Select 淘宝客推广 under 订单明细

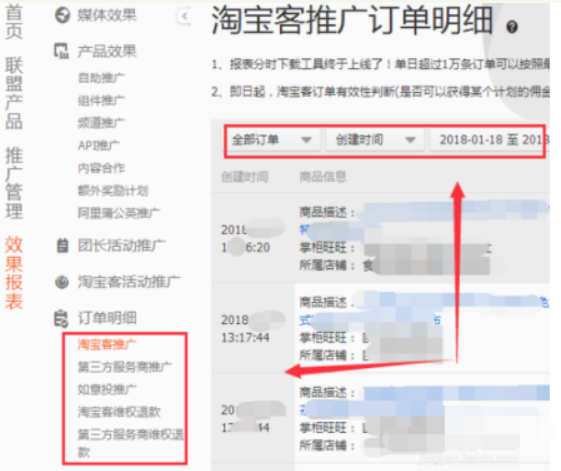coord(107,344)
